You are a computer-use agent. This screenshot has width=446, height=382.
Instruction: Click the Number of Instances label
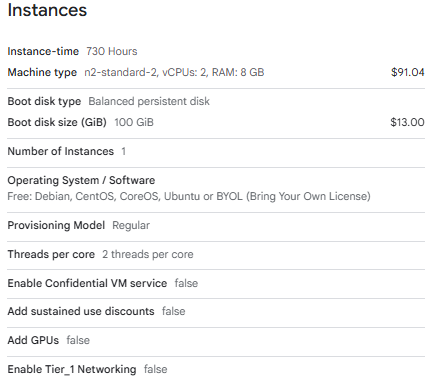[60, 151]
